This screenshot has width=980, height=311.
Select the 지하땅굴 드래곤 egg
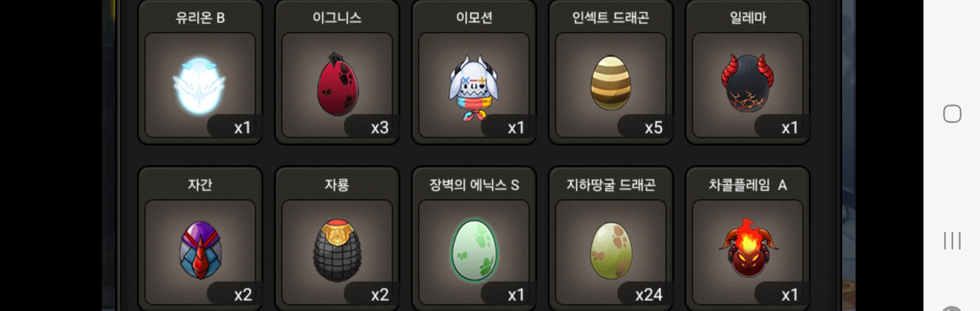[611, 251]
